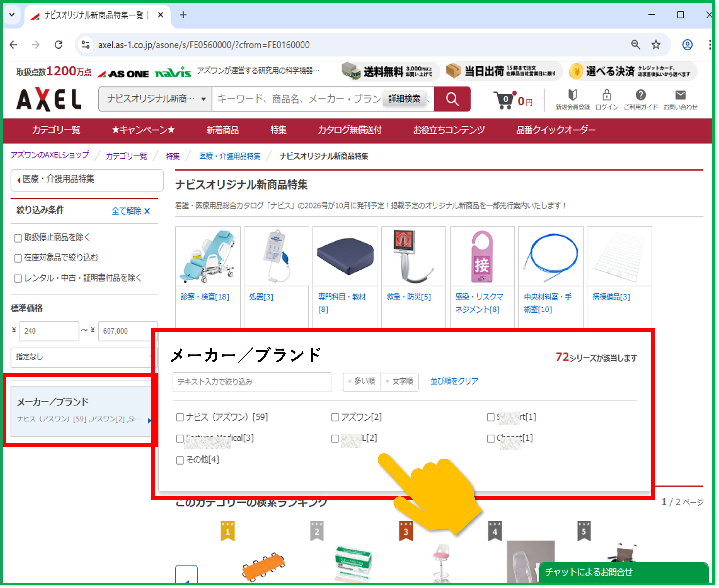719x588 pixels.
Task: Open 処置[3] category
Action: pyautogui.click(x=261, y=297)
